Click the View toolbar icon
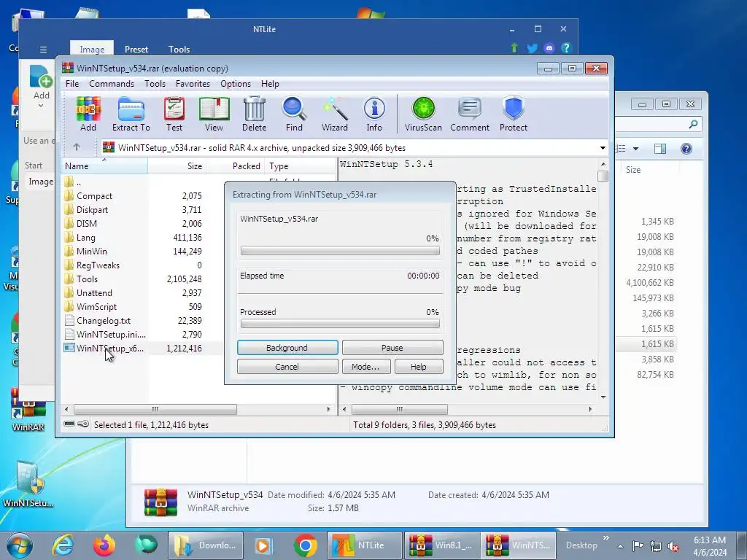 [x=214, y=114]
